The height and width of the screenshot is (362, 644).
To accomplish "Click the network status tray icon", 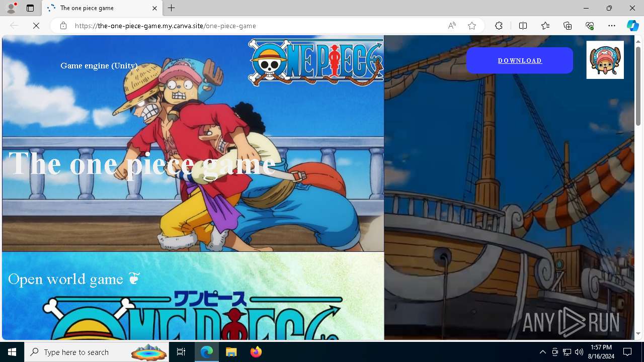I will click(x=567, y=352).
